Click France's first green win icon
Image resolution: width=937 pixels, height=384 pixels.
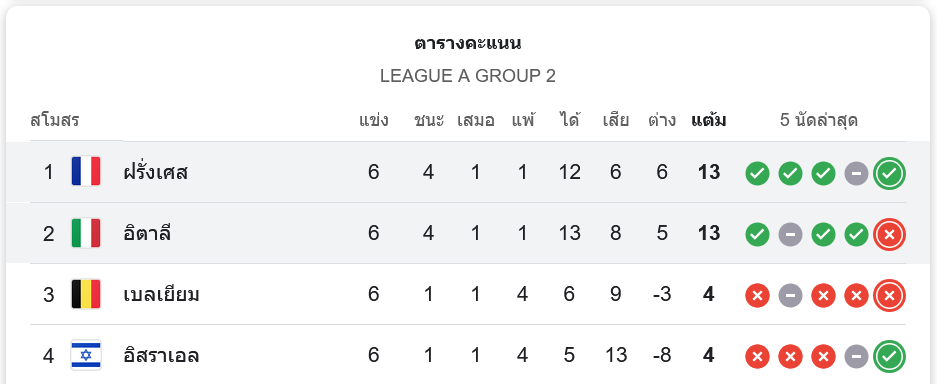(757, 173)
